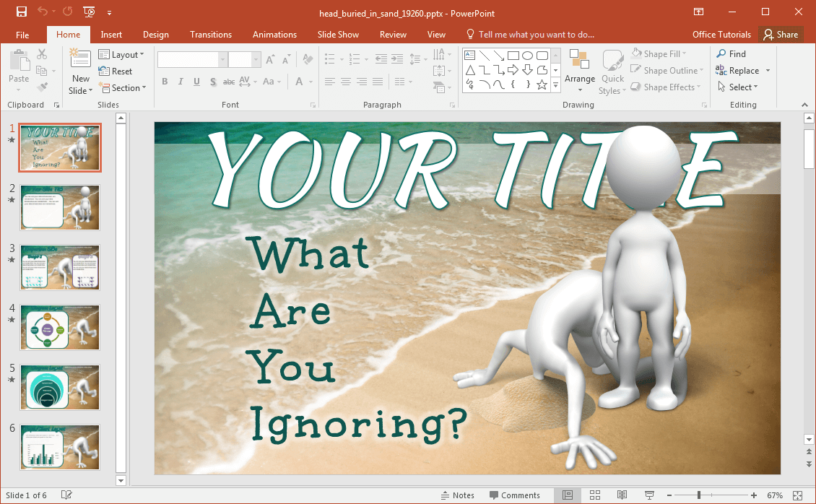Toggle Bold formatting
Viewport: 816px width, 504px height.
pyautogui.click(x=165, y=82)
